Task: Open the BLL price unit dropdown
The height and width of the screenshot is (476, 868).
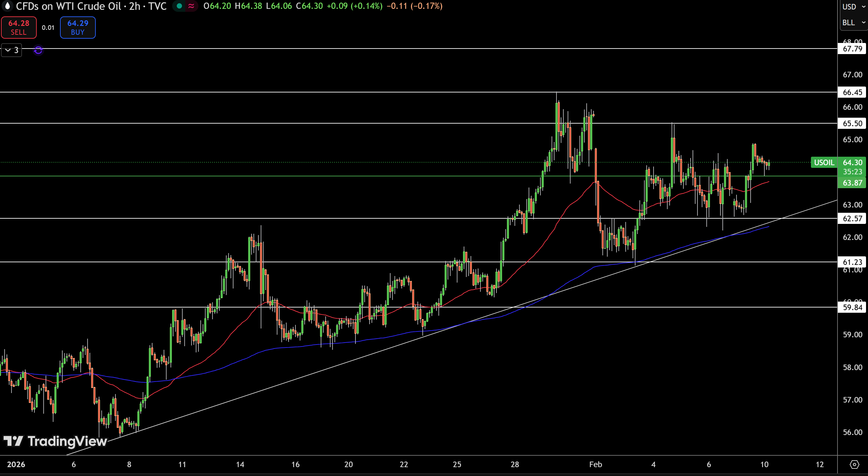Action: [854, 23]
